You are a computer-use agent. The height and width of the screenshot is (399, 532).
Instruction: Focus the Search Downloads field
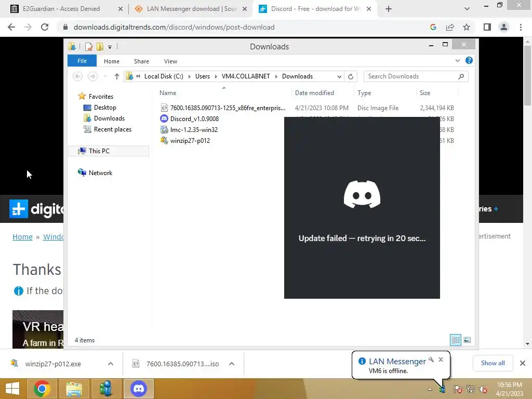pos(416,76)
